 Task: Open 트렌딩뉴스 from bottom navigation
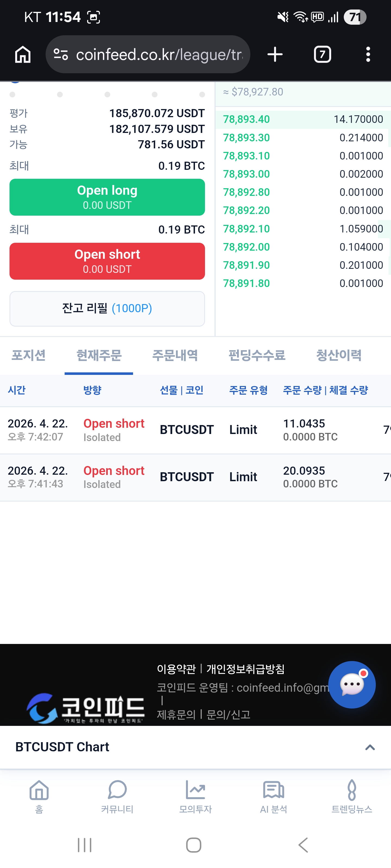point(352,796)
